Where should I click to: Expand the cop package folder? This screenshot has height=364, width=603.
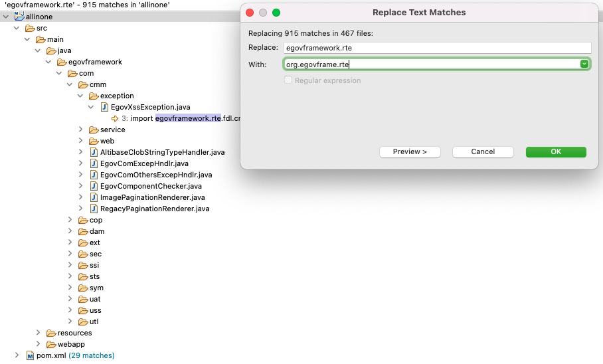(x=70, y=220)
